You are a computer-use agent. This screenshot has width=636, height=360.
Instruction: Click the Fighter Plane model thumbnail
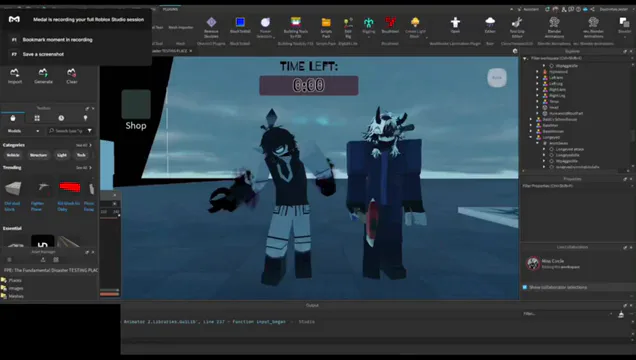(42, 188)
